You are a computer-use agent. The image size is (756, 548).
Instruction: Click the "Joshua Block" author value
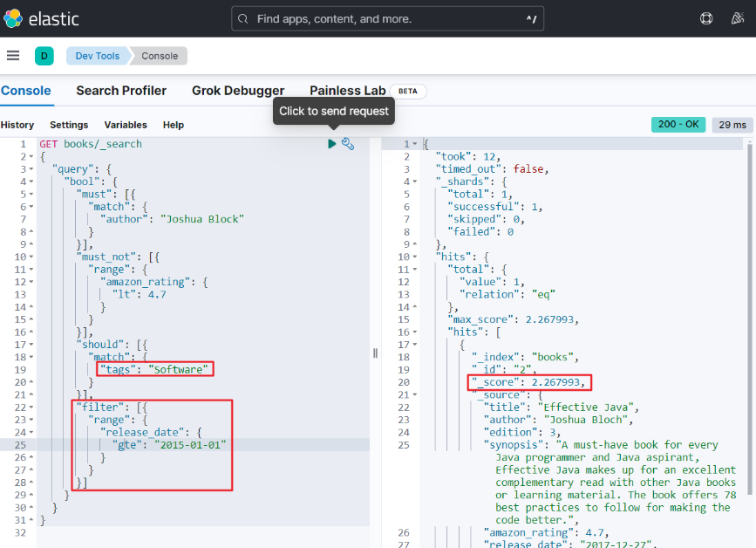(202, 219)
